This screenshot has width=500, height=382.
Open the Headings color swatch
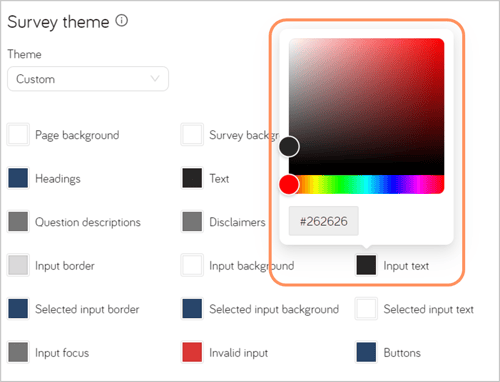18,178
